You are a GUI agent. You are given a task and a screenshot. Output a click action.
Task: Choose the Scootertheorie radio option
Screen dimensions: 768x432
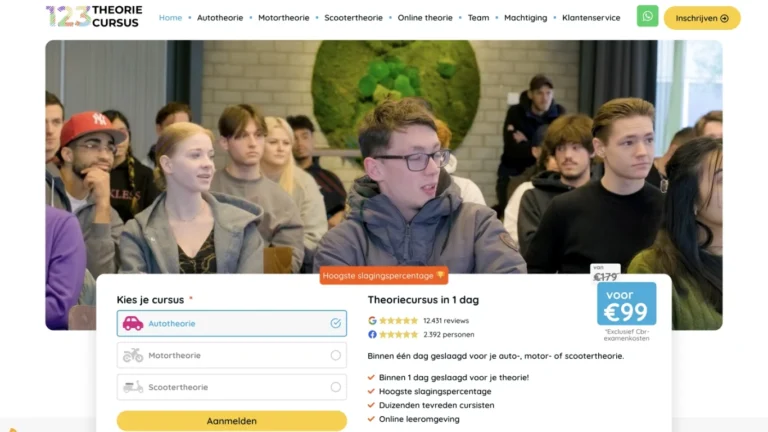336,387
